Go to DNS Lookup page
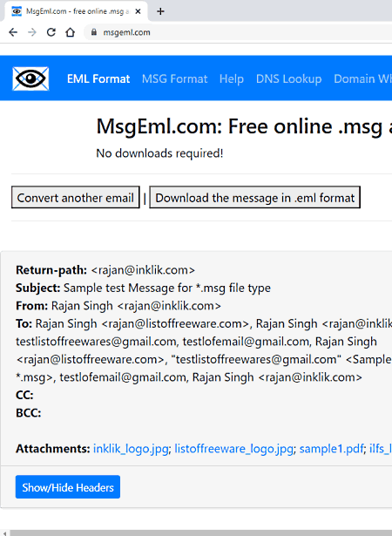 click(x=289, y=79)
